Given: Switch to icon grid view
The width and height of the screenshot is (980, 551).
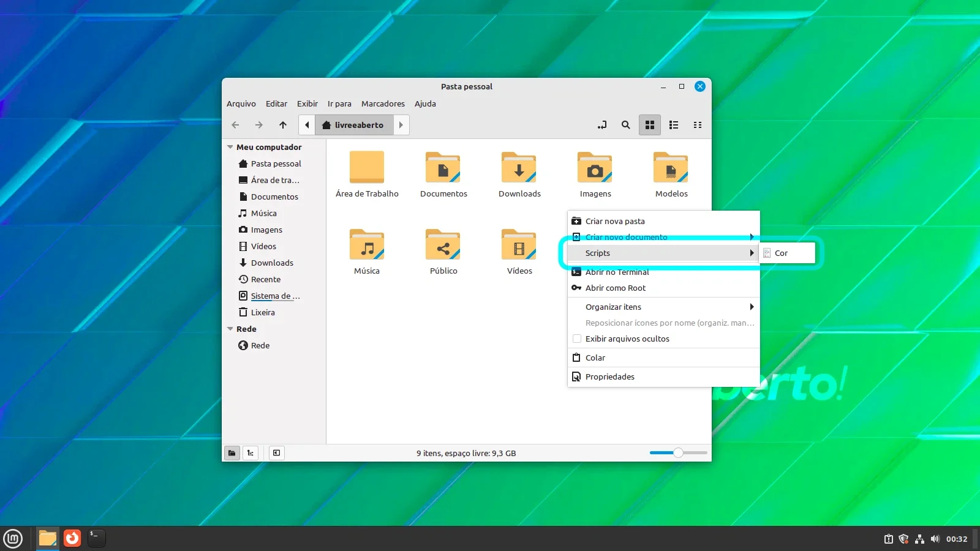Looking at the screenshot, I should (x=650, y=125).
